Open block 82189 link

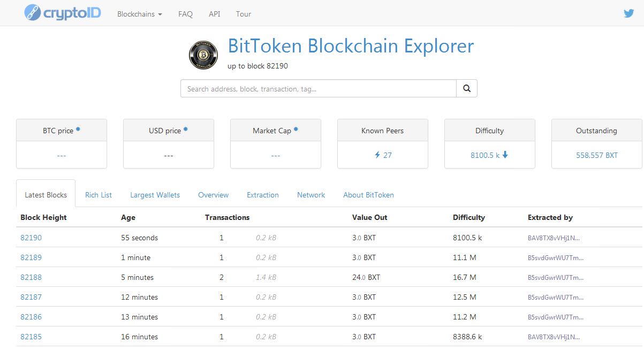pyautogui.click(x=31, y=257)
